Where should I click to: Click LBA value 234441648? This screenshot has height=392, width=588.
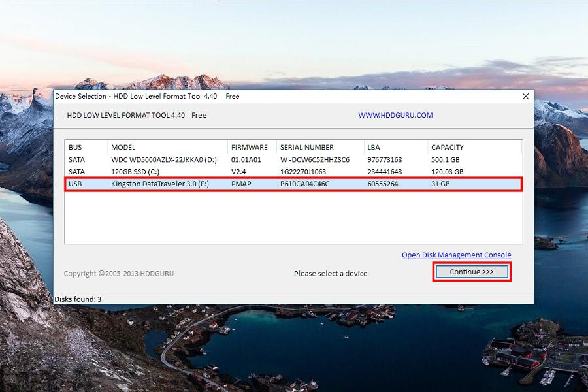click(x=384, y=172)
